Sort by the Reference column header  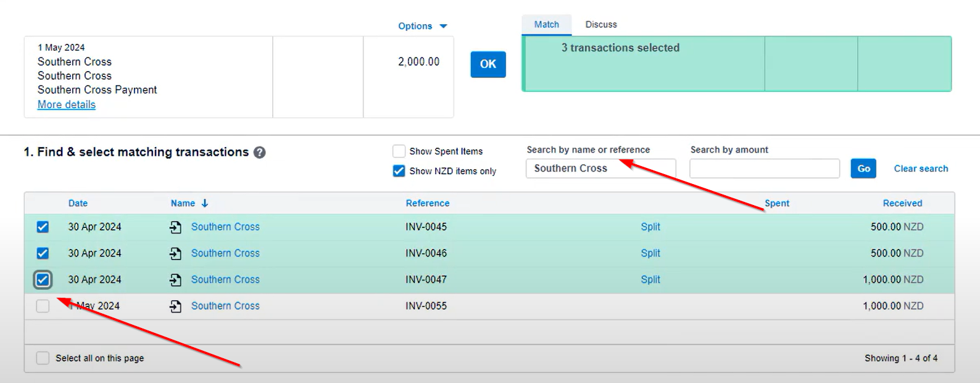(x=428, y=203)
